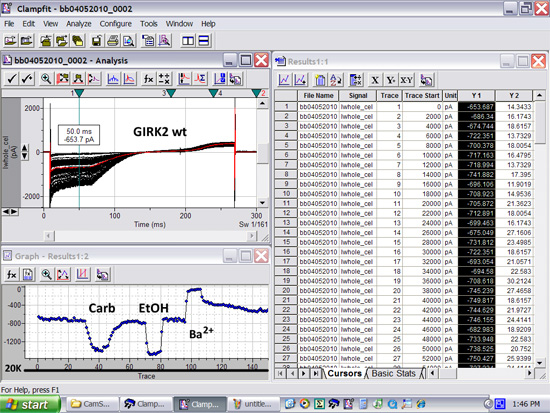
Task: Switch to the untitle... taskbar window
Action: [253, 404]
